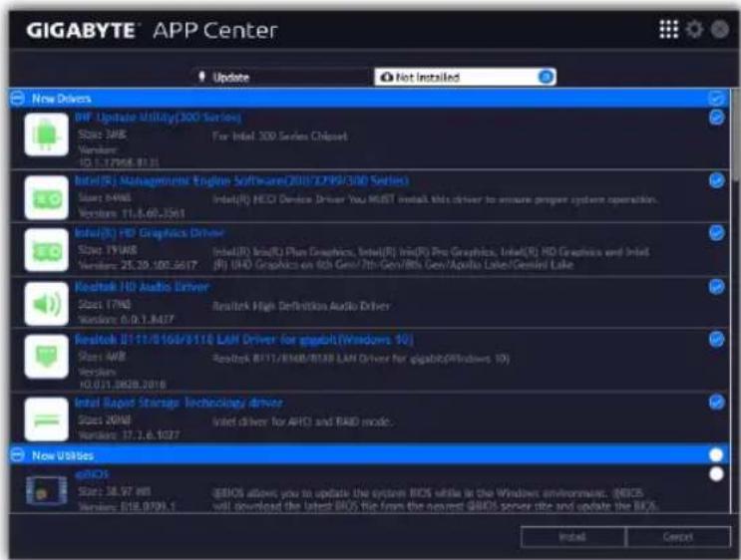Click the GIGABYTE logo
Screen dimensions: 741x560
(x=81, y=31)
